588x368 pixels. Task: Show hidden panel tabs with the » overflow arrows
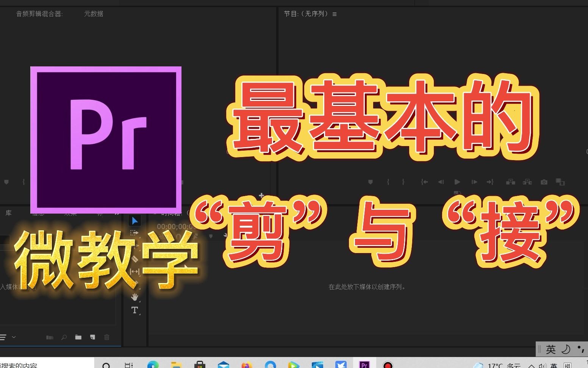point(117,213)
